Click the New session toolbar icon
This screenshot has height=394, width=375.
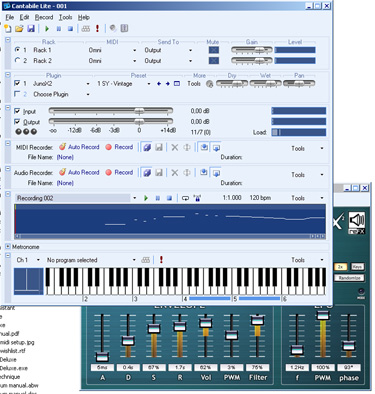(x=8, y=29)
